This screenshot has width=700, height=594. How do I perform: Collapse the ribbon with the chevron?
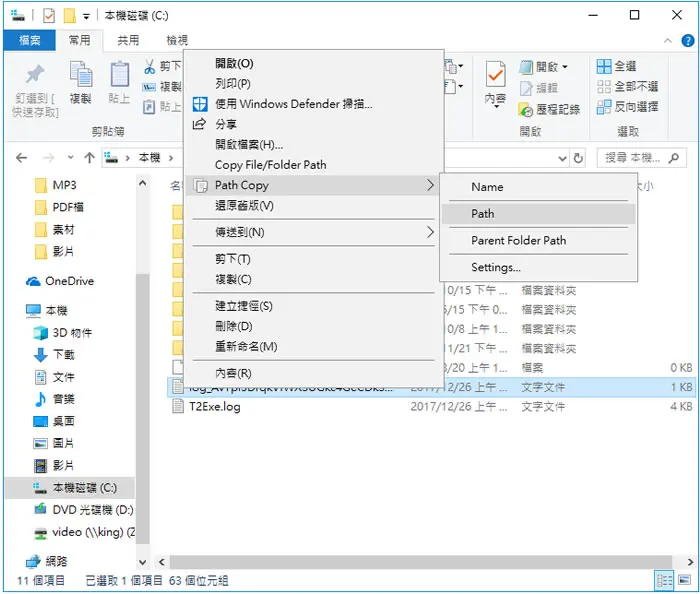(x=668, y=41)
